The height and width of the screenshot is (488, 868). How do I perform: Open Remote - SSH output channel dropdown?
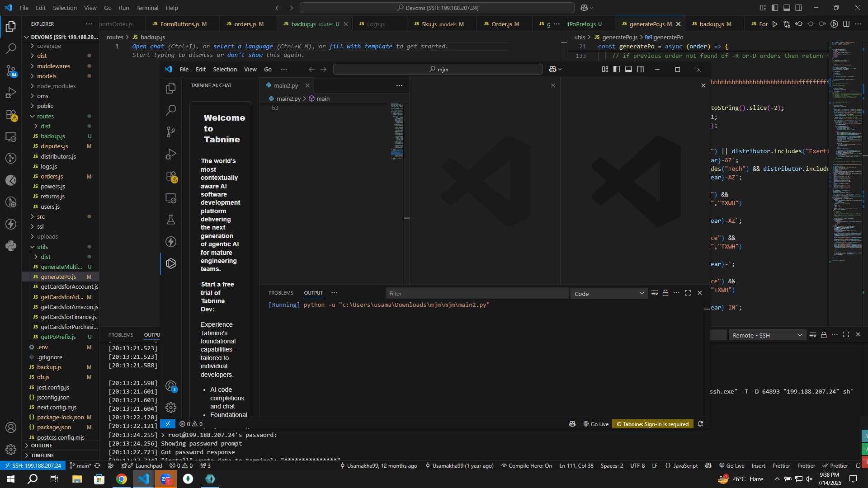767,335
